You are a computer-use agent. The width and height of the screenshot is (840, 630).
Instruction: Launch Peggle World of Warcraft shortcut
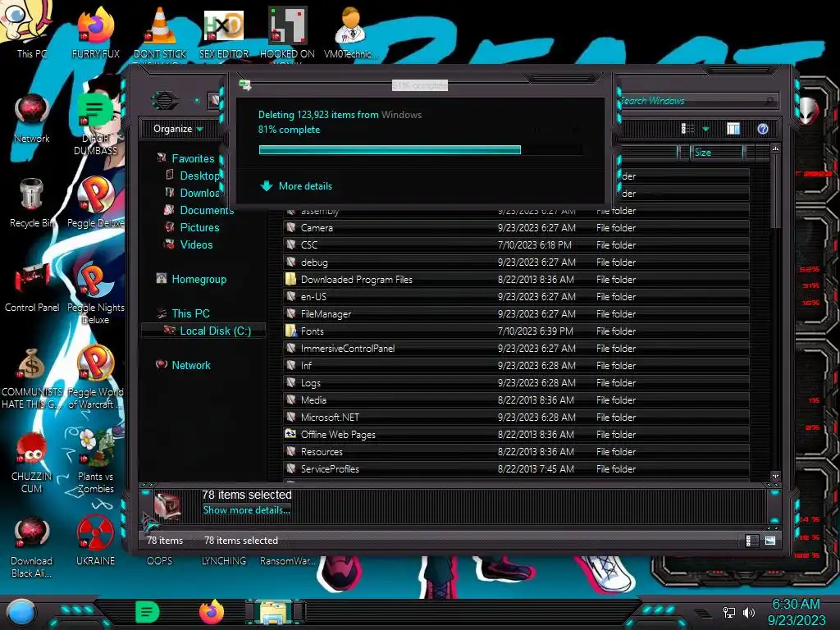click(x=95, y=377)
